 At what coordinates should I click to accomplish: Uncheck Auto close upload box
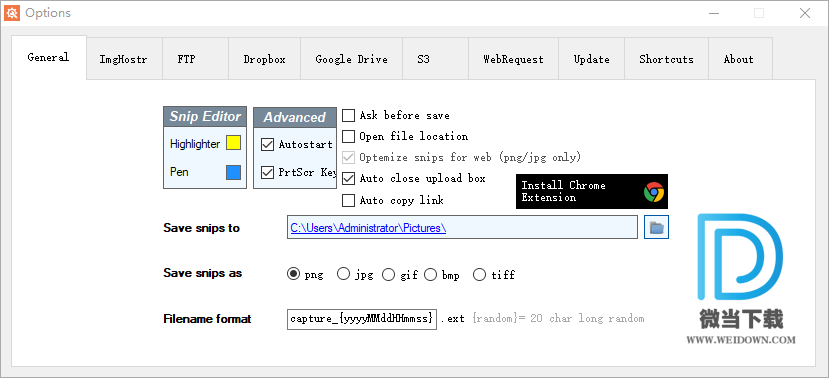348,179
